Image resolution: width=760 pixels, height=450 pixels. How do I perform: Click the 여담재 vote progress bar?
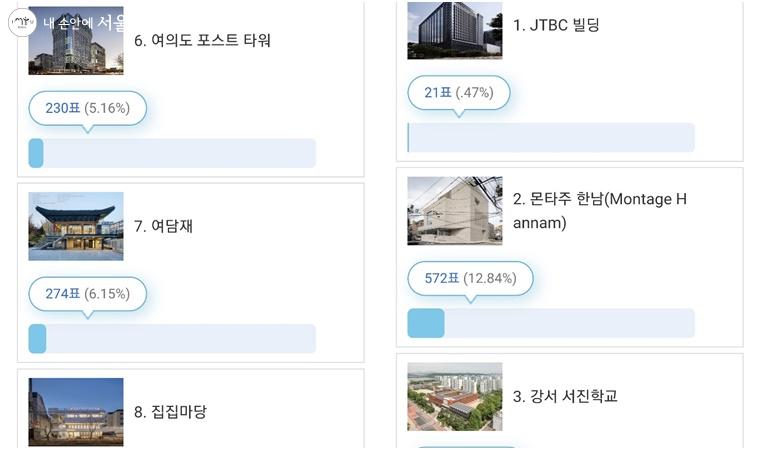click(172, 339)
